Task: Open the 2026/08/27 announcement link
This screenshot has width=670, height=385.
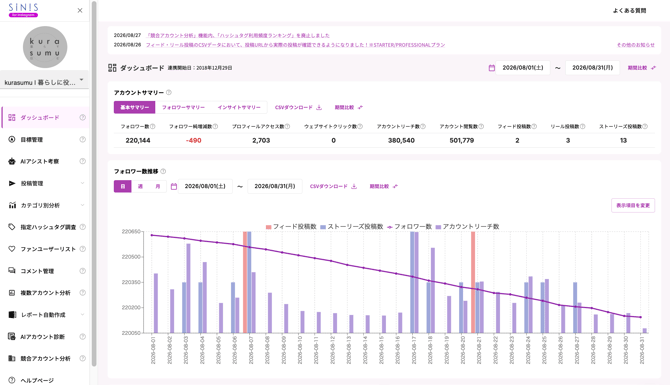Action: (x=238, y=35)
